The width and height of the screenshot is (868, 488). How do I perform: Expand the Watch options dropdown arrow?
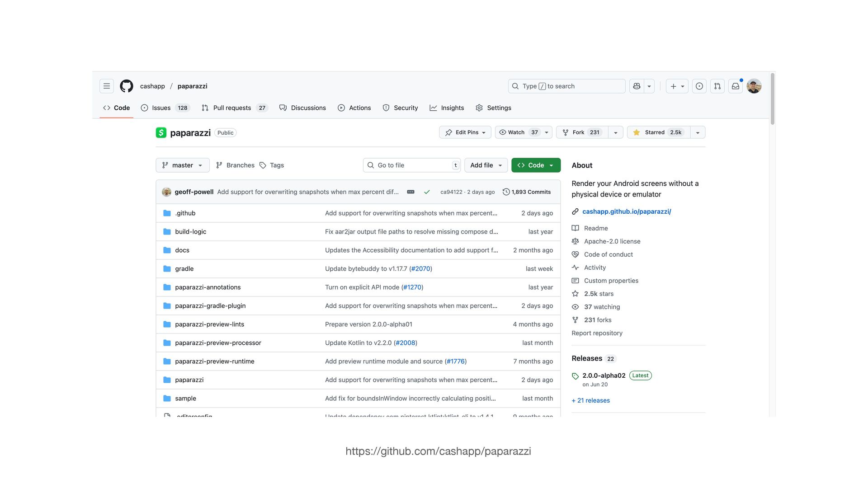pyautogui.click(x=547, y=132)
